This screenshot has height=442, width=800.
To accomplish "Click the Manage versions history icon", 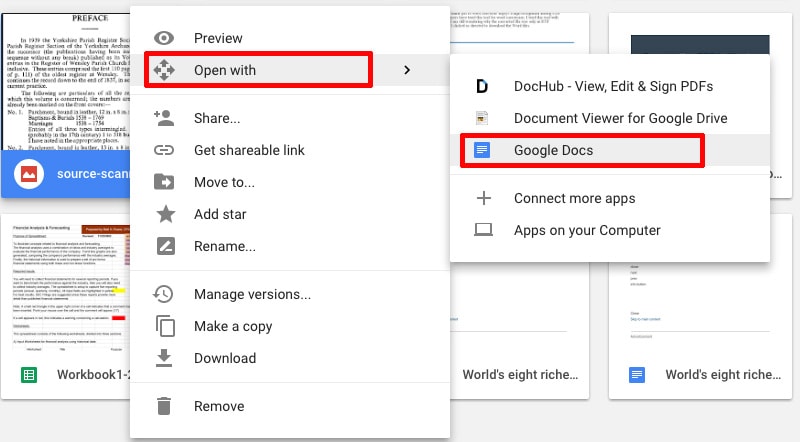I will [163, 294].
